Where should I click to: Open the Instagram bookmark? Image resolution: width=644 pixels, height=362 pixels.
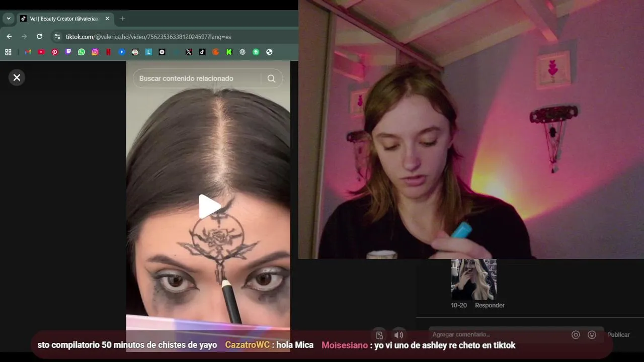click(x=95, y=52)
